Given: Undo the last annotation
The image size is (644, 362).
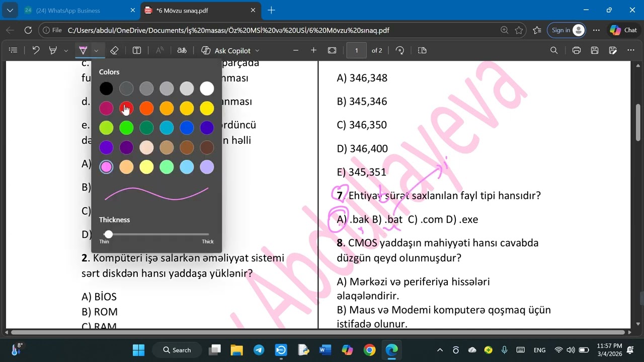Looking at the screenshot, I should click(x=36, y=50).
